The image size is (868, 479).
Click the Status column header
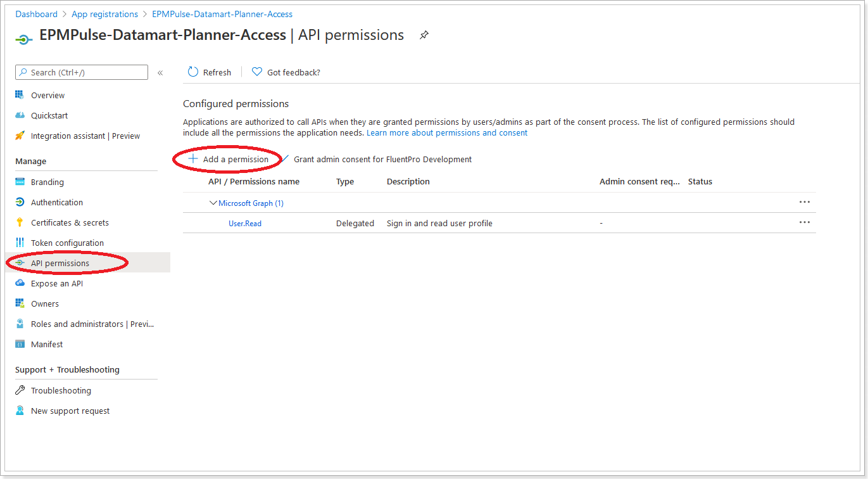(700, 181)
